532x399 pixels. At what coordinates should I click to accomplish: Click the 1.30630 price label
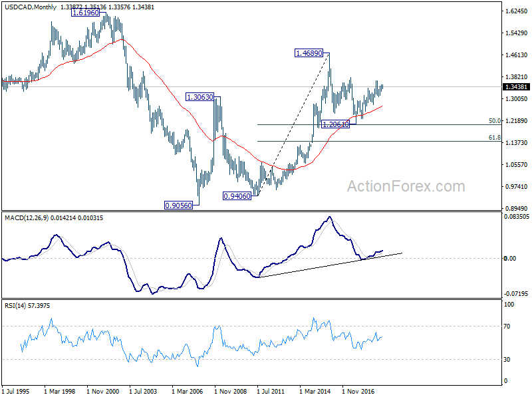(x=200, y=97)
